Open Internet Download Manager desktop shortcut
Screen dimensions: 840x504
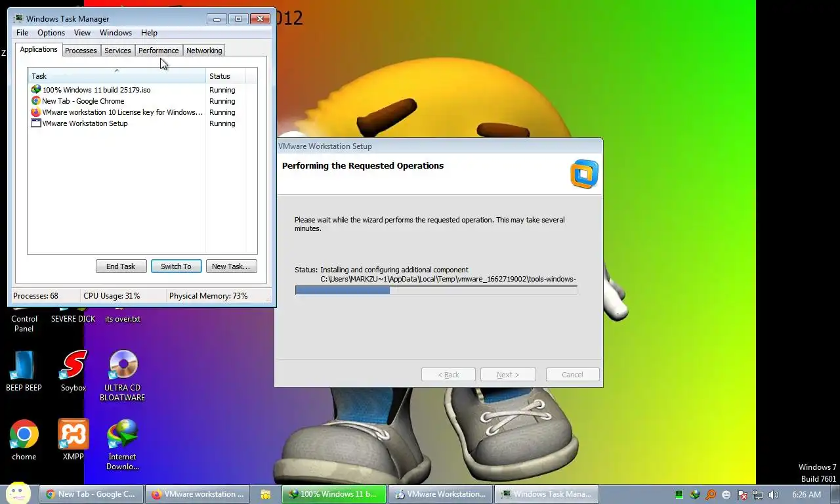[123, 444]
